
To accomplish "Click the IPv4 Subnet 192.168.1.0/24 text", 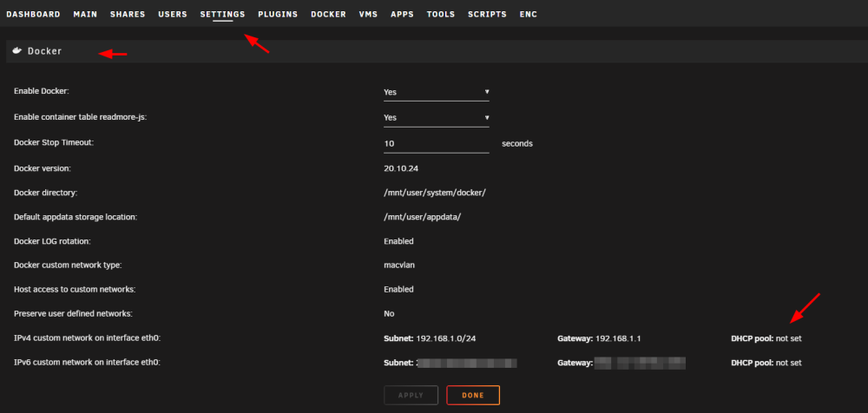I will coord(430,338).
